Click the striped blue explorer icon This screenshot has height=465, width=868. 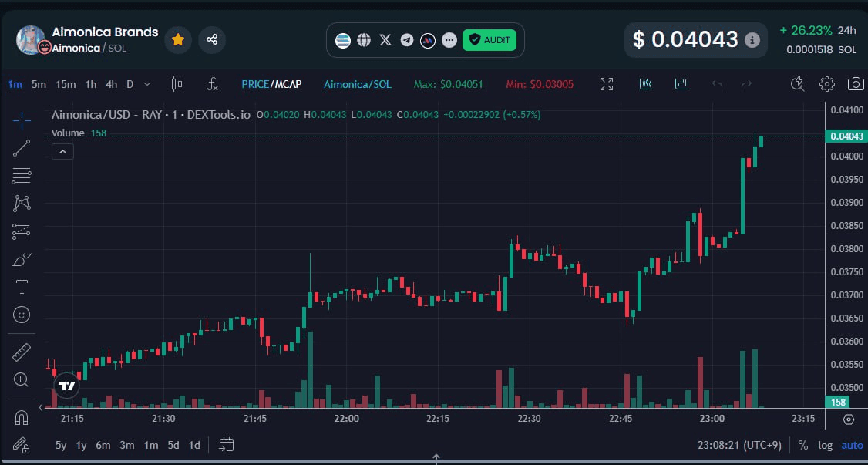pos(343,40)
